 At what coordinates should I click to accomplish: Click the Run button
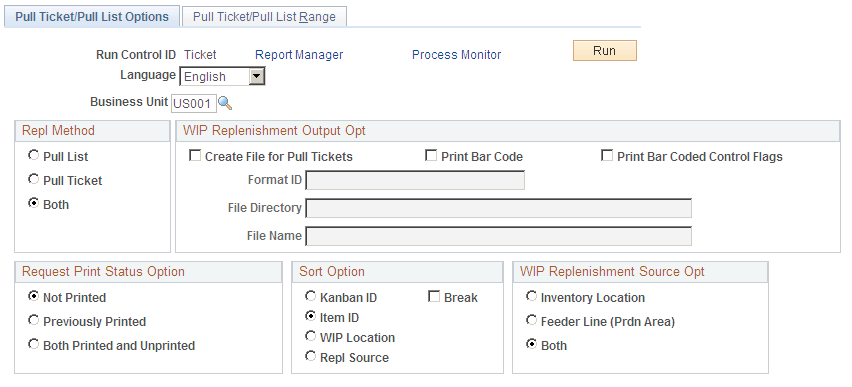[x=604, y=51]
